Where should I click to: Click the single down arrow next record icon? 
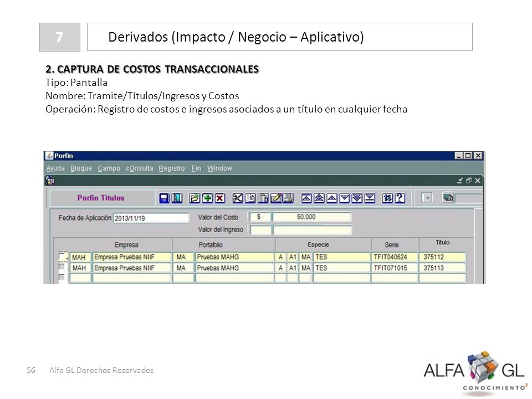point(344,198)
